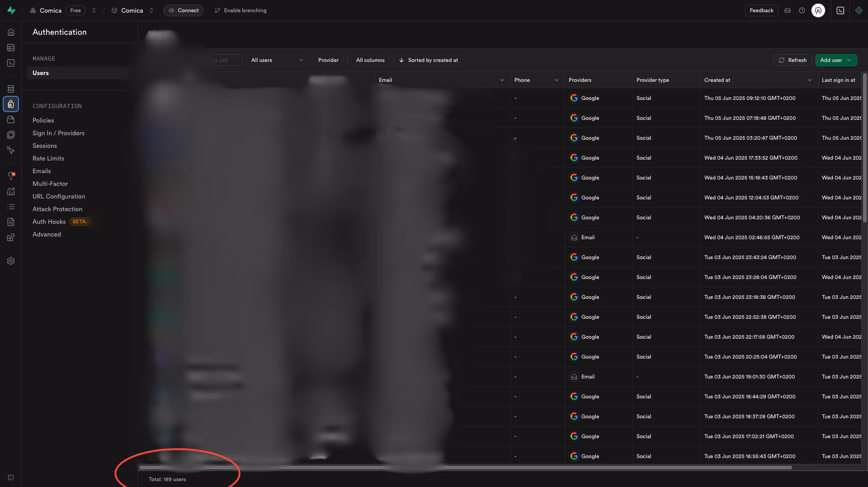Open the Edge Functions sidebar icon
This screenshot has width=868, height=487.
point(11,135)
